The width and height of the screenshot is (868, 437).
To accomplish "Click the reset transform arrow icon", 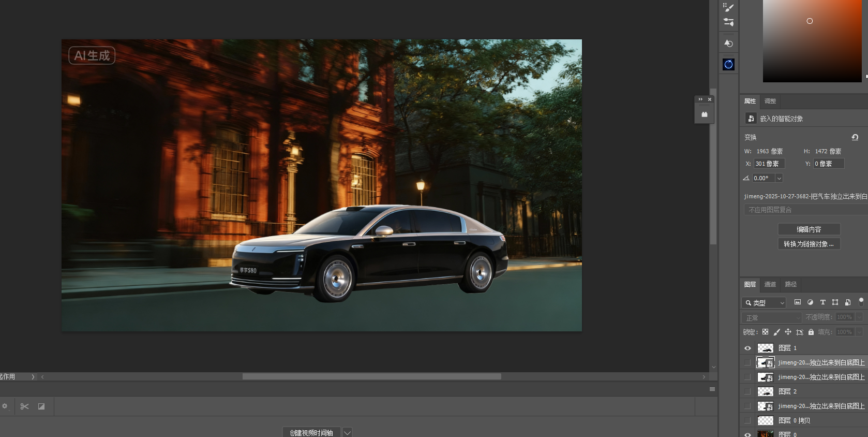I will (855, 137).
